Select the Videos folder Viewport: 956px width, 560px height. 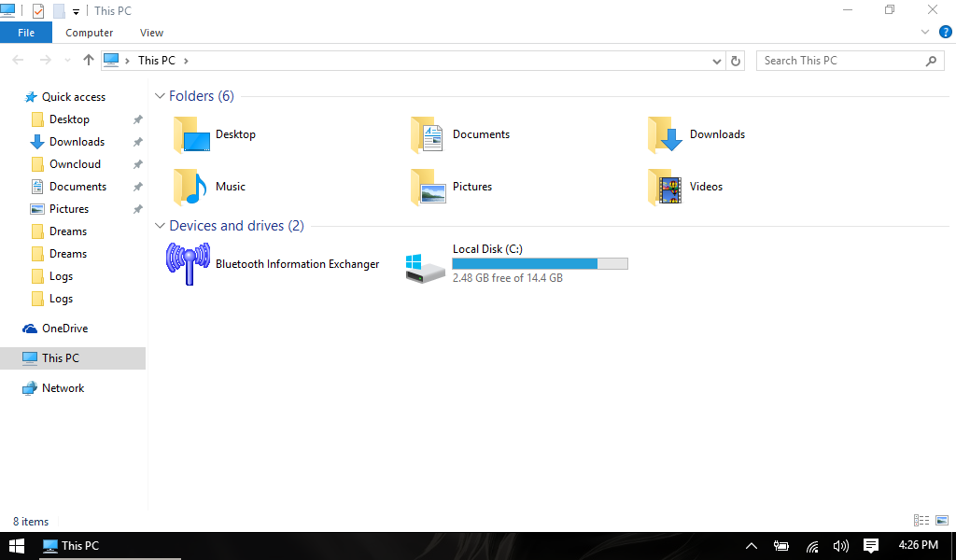point(685,187)
